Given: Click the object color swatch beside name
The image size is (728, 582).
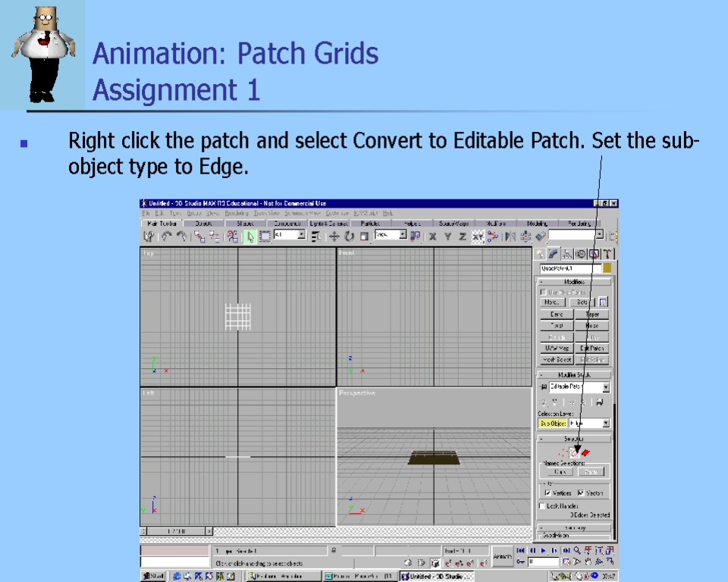Looking at the screenshot, I should (607, 268).
